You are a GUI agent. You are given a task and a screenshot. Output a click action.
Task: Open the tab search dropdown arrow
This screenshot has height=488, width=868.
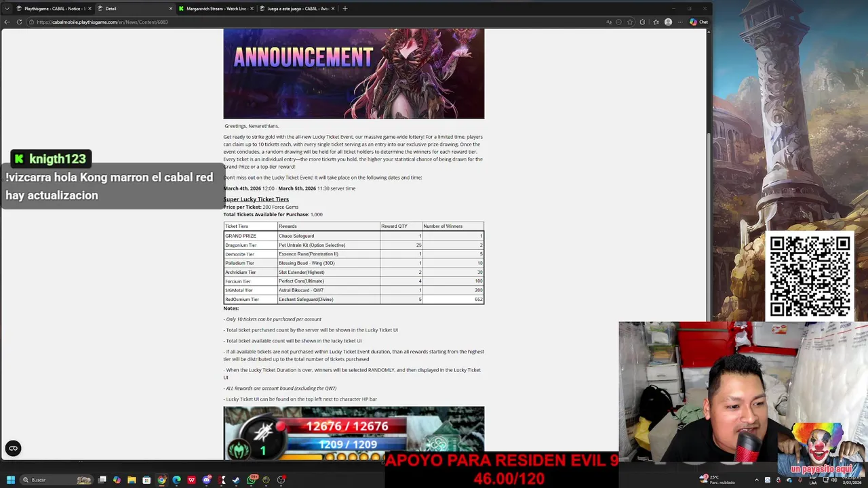pos(7,8)
